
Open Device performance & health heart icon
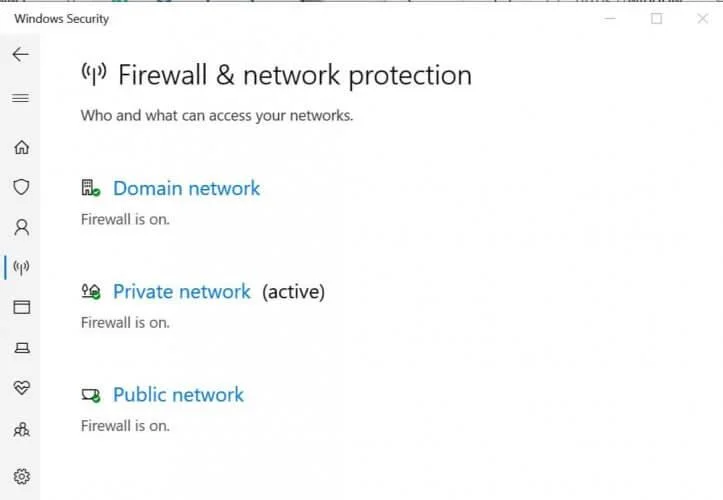21,387
